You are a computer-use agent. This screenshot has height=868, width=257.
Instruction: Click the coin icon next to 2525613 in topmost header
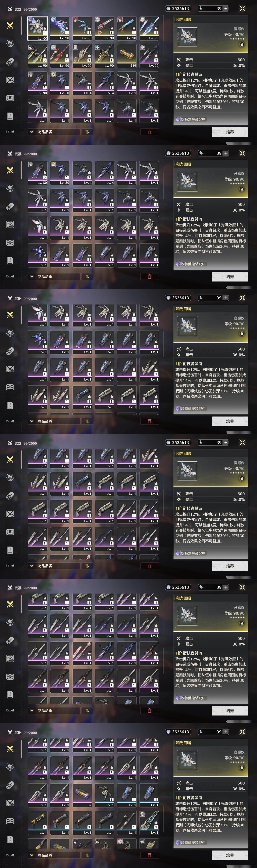point(168,8)
